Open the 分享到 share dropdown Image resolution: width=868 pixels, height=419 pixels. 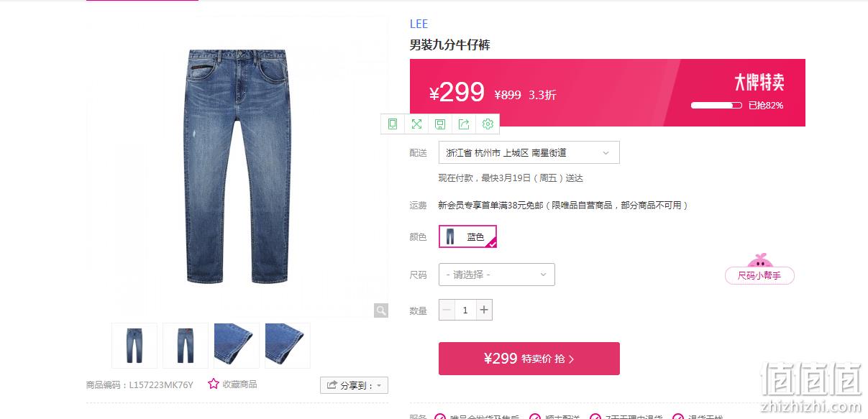click(354, 385)
